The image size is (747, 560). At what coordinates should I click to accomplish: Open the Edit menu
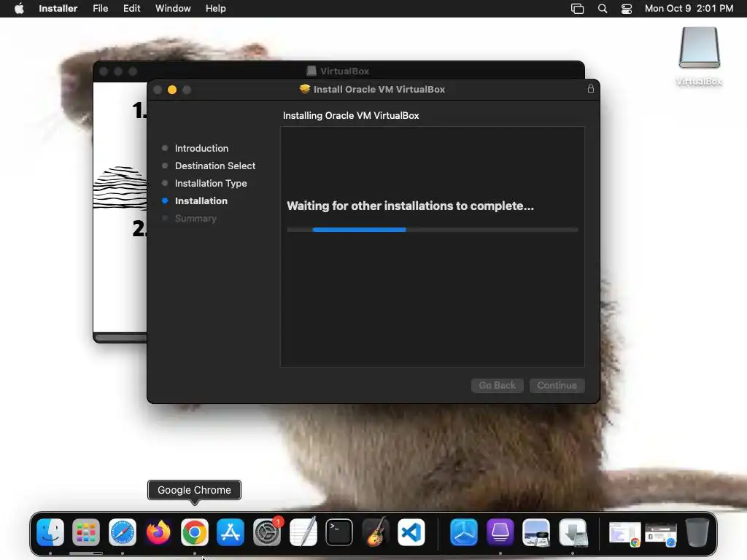point(131,8)
